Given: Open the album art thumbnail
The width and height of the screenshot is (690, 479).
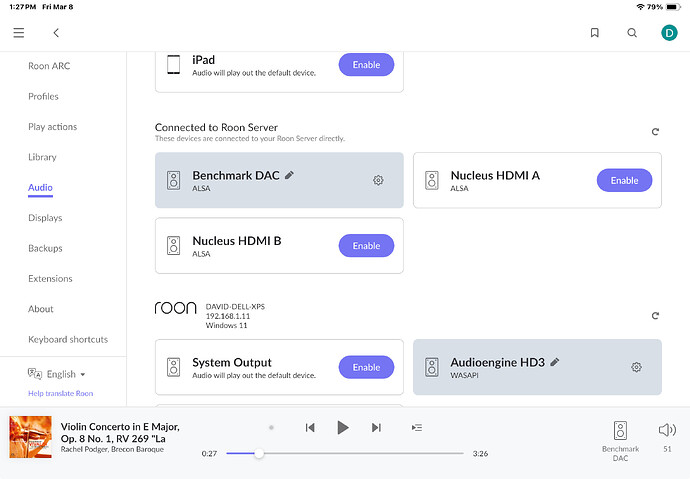Looking at the screenshot, I should pyautogui.click(x=30, y=437).
